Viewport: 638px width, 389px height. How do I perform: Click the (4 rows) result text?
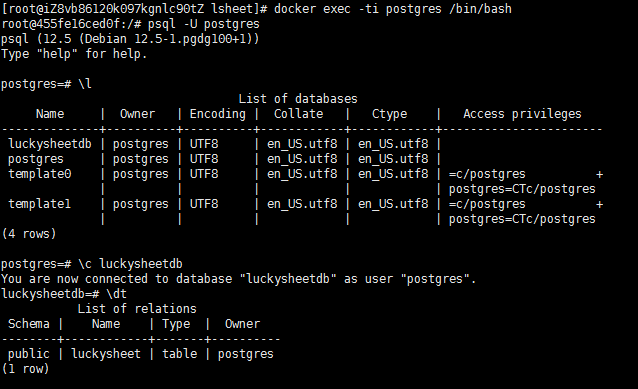tap(29, 234)
